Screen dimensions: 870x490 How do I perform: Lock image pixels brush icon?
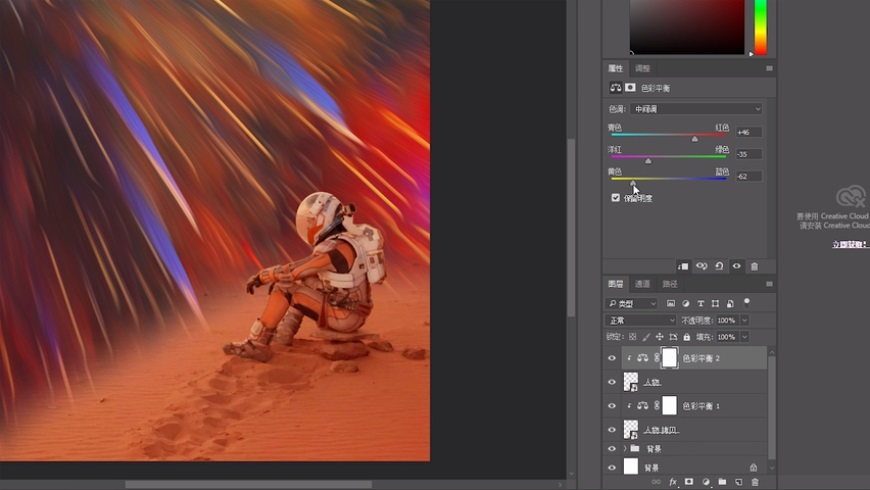pyautogui.click(x=646, y=337)
